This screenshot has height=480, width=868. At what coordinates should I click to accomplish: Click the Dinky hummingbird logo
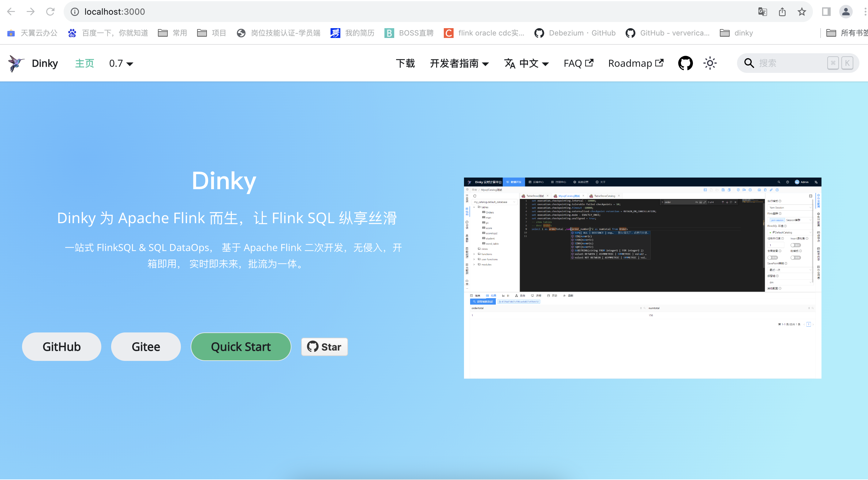(16, 63)
